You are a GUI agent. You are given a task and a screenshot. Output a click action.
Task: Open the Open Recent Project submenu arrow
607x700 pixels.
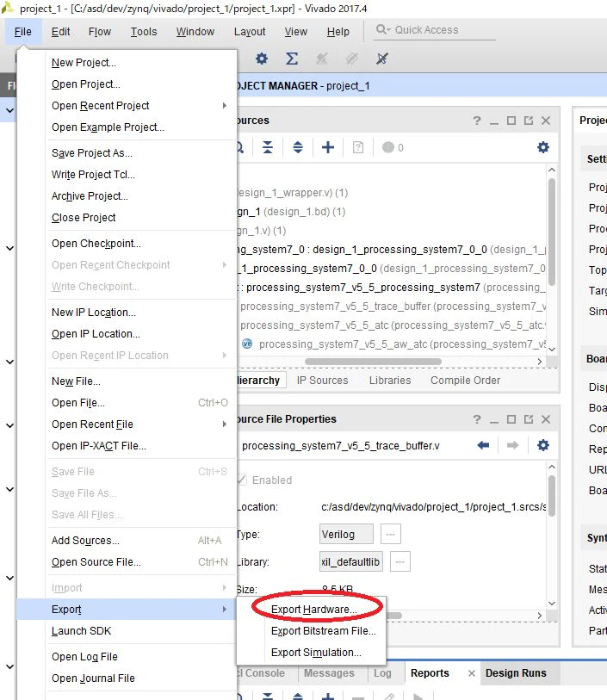[x=225, y=105]
